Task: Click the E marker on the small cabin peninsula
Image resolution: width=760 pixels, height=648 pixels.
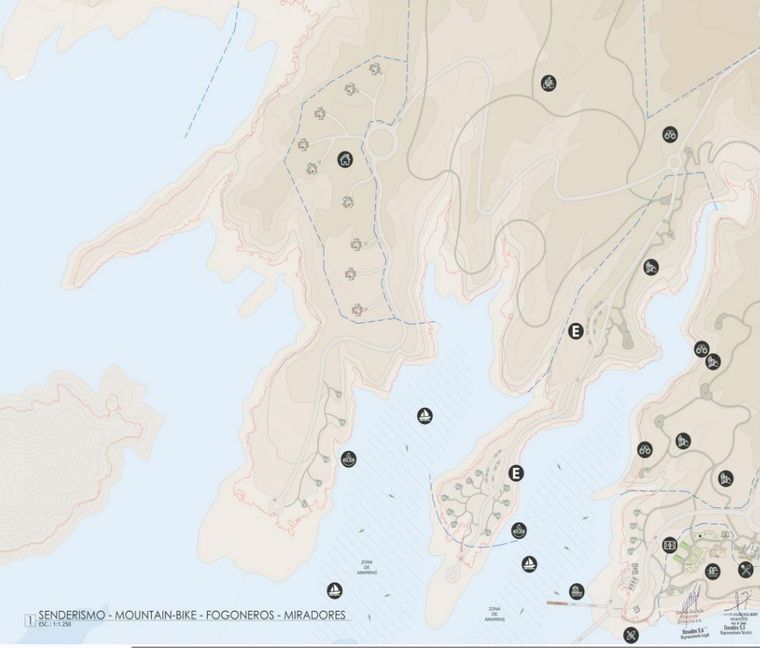Action: point(516,473)
